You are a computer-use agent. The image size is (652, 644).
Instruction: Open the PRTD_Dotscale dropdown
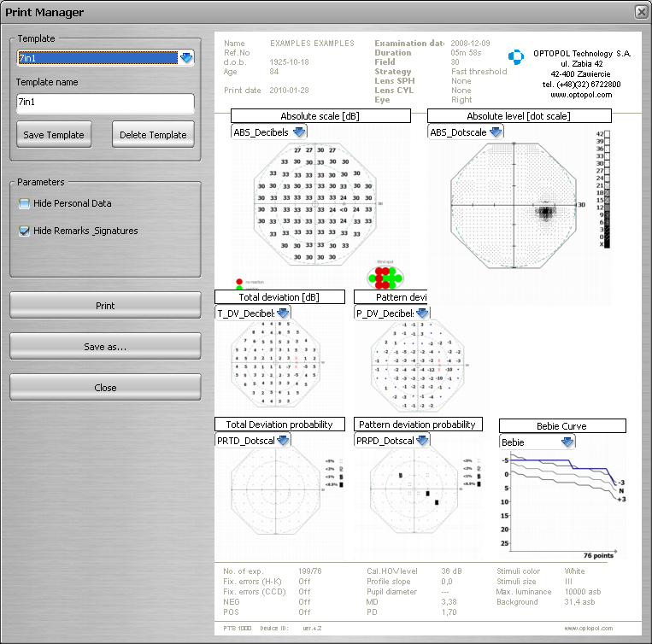pos(283,440)
